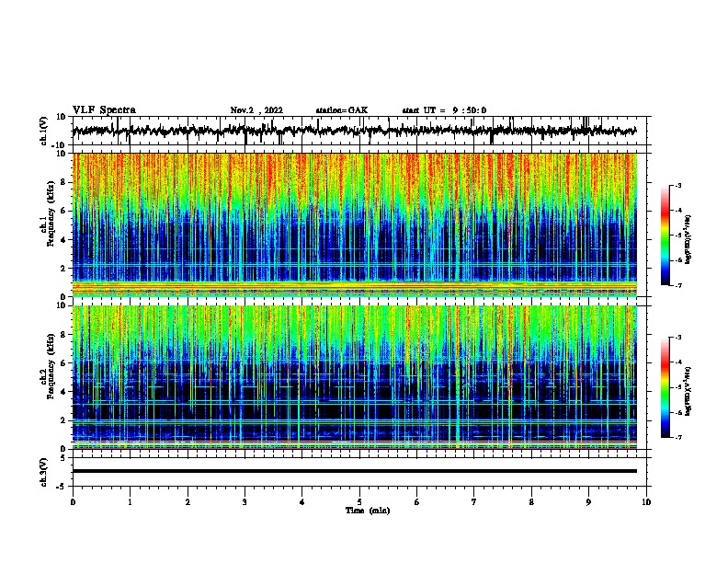The image size is (728, 563).
Task: Click the '-10' tick on ch.1(V) axis
Action: pos(58,145)
